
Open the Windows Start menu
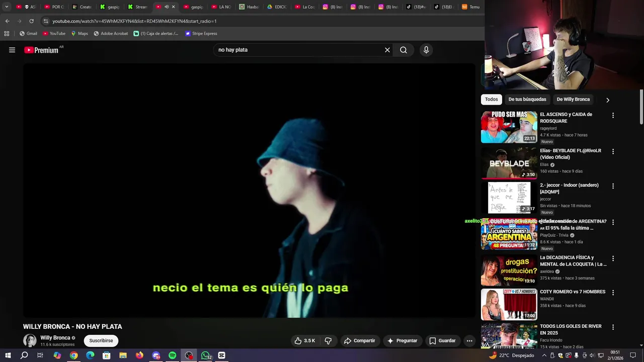[x=8, y=355]
